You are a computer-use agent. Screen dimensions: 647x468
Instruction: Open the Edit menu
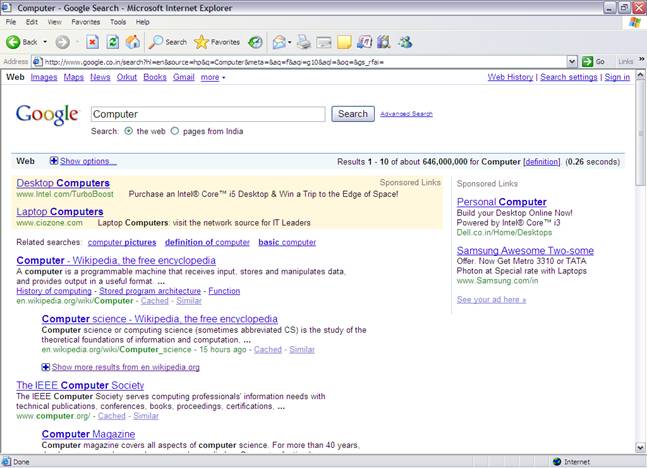pos(32,22)
